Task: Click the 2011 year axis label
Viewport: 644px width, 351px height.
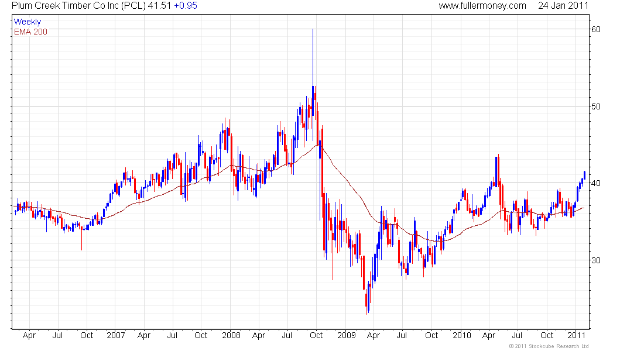Action: coord(576,335)
